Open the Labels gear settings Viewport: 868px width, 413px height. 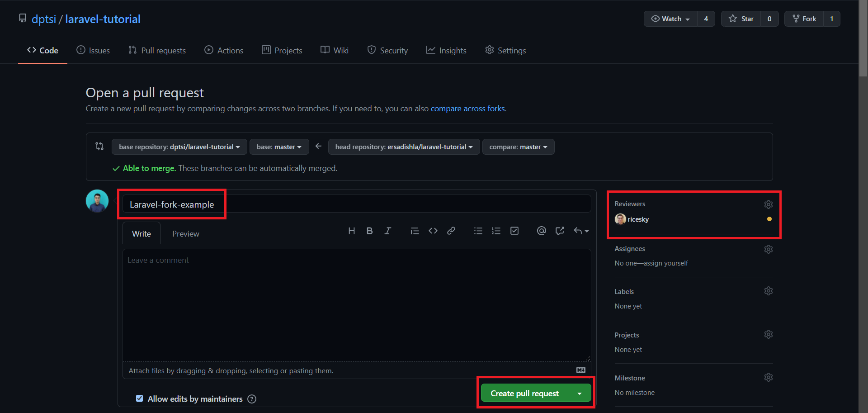click(x=768, y=291)
